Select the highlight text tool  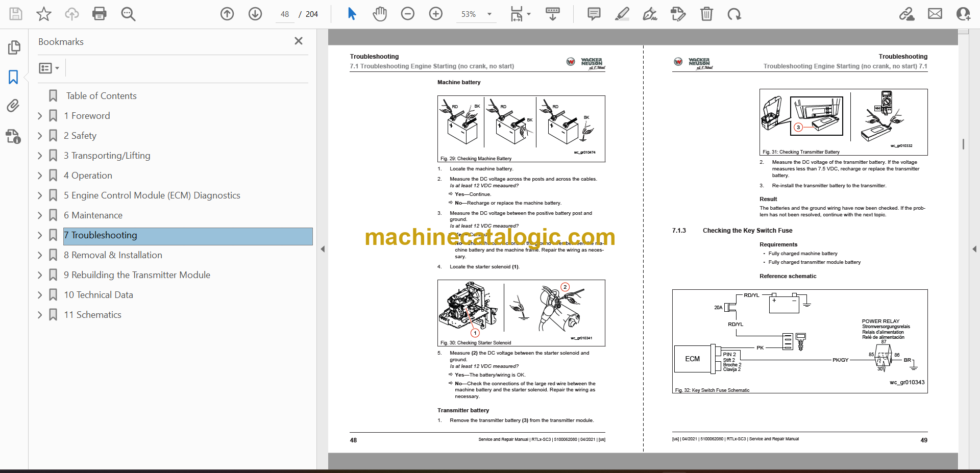click(622, 14)
